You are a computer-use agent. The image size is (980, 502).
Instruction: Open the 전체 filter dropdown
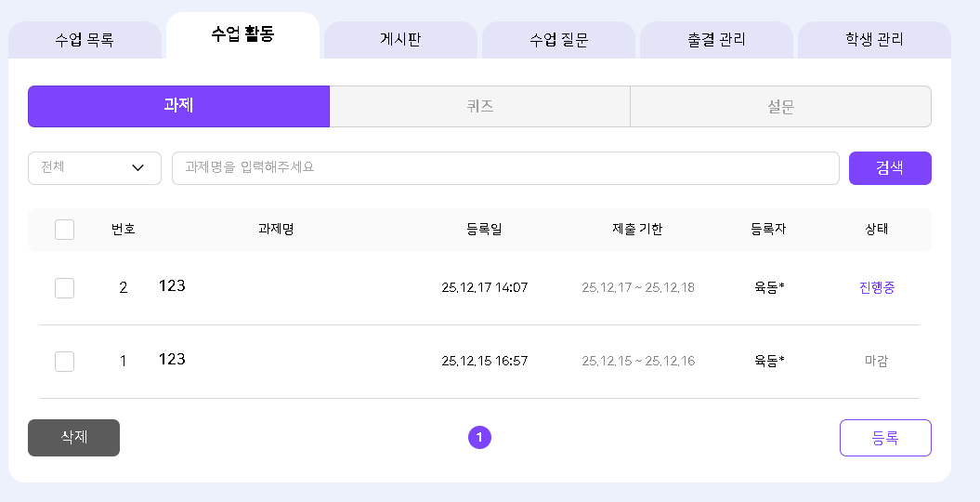(x=94, y=168)
